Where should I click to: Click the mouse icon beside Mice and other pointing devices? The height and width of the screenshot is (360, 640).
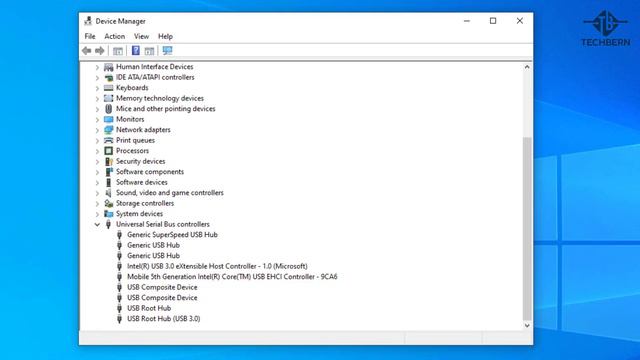tap(109, 109)
